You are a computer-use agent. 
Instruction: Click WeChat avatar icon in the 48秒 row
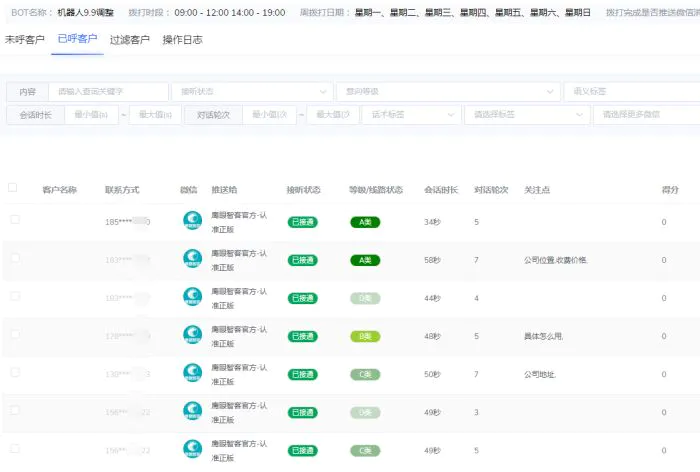tap(191, 336)
